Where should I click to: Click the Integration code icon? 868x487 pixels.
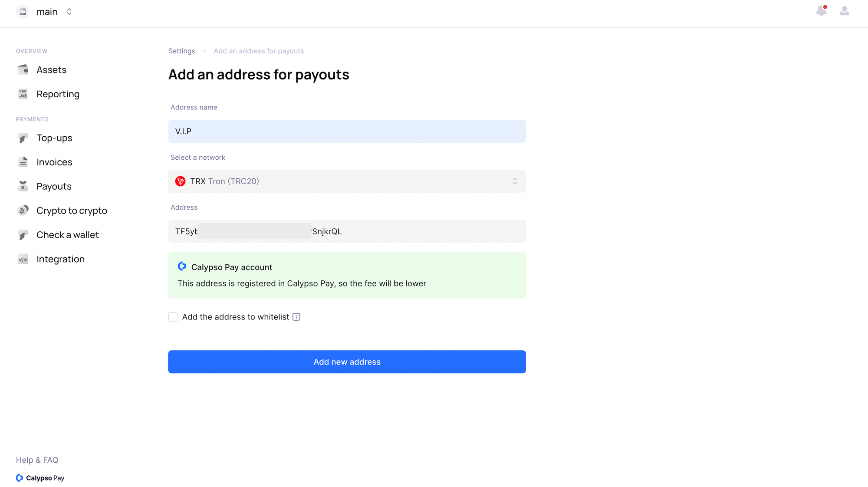point(23,259)
